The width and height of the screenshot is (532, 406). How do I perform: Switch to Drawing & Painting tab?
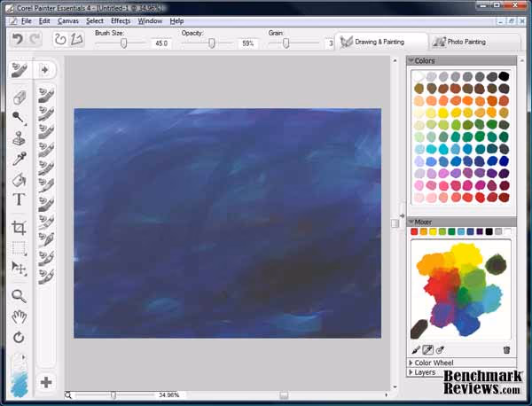pyautogui.click(x=380, y=42)
